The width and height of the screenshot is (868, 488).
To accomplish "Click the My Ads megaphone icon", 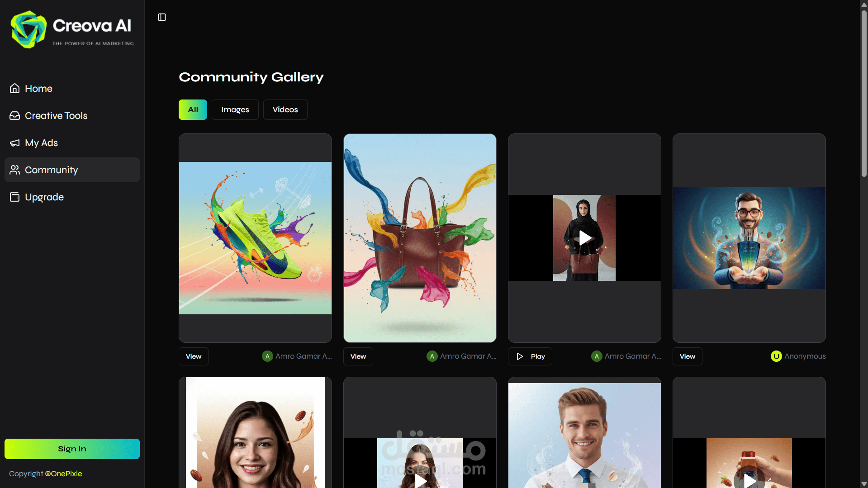I will 15,142.
